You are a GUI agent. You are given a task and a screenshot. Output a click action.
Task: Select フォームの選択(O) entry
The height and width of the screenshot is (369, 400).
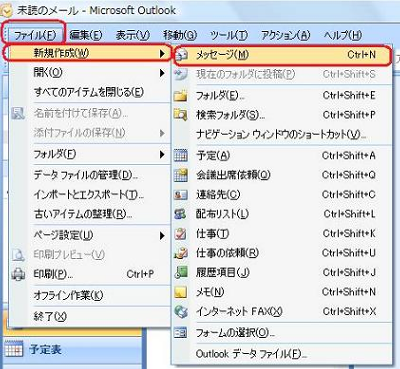pos(235,332)
